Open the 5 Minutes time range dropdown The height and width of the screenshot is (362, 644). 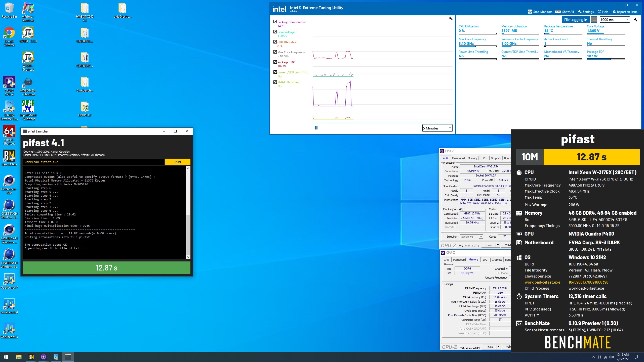click(437, 128)
